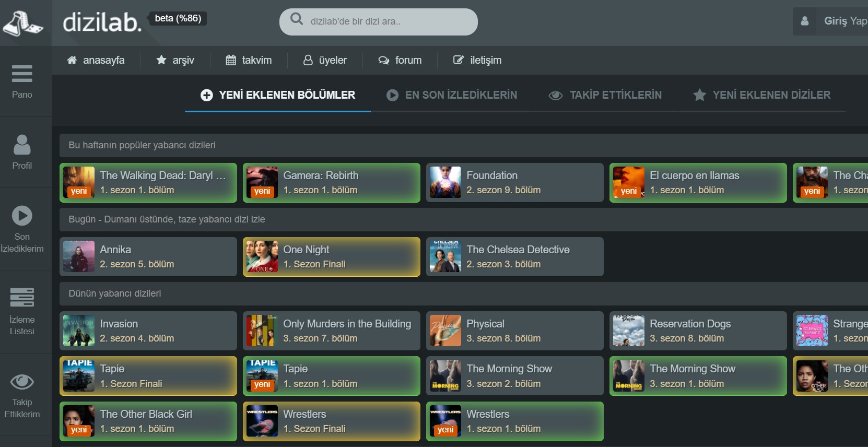
Task: Click 'One Night' series title text
Action: pos(307,250)
